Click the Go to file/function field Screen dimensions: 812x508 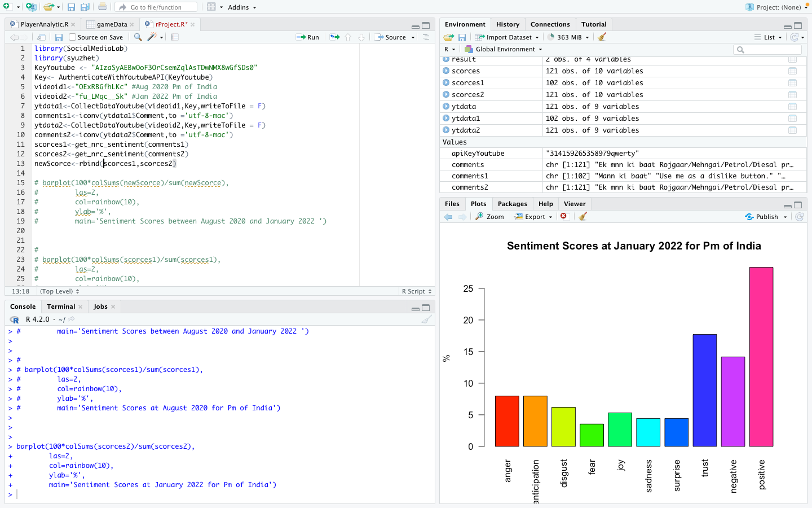(156, 7)
